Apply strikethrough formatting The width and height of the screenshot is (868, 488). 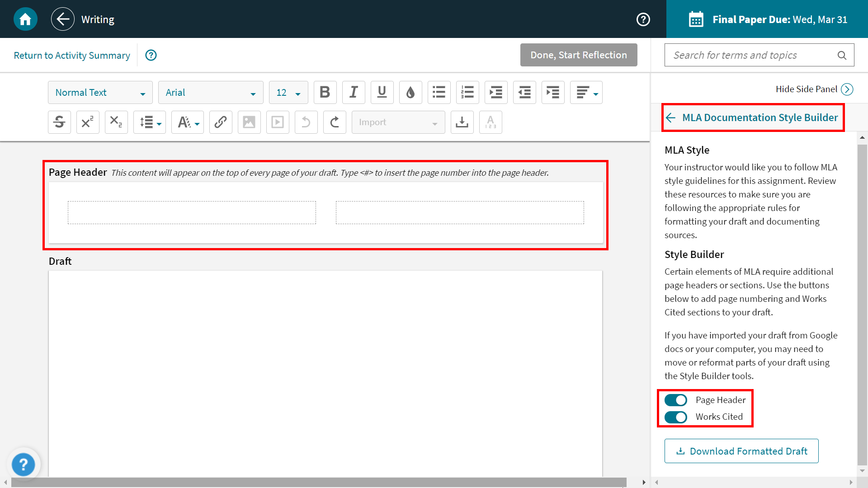coord(59,122)
